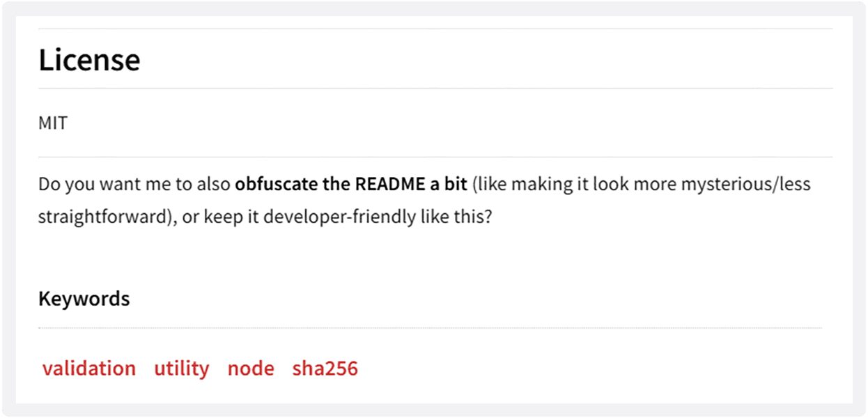This screenshot has width=868, height=418.
Task: Click the validation tag, first in the keyword row
Action: point(89,368)
